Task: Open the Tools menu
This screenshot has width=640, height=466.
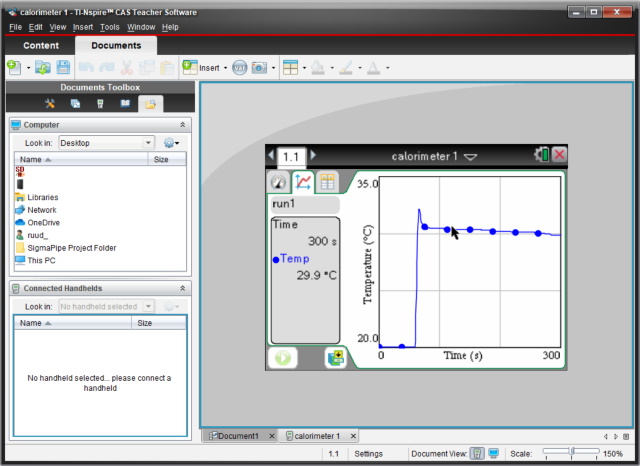Action: coord(110,26)
